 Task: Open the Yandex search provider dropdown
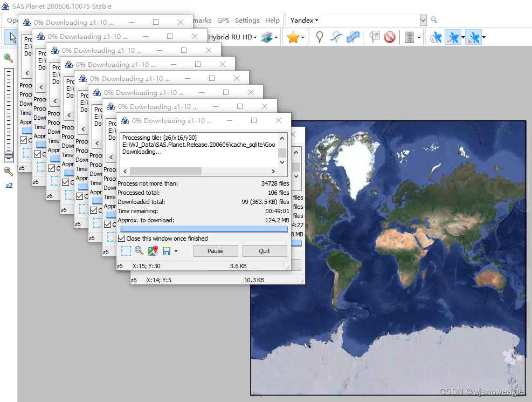point(304,21)
